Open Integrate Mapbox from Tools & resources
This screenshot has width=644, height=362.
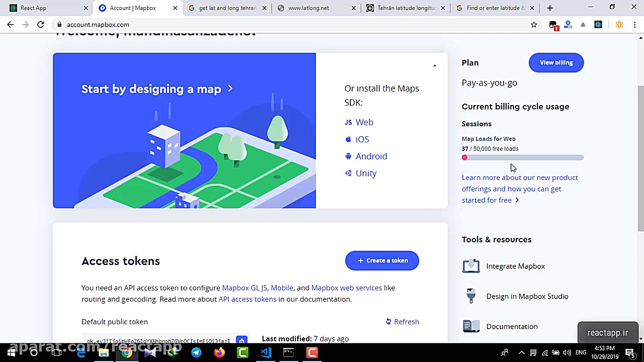(515, 266)
